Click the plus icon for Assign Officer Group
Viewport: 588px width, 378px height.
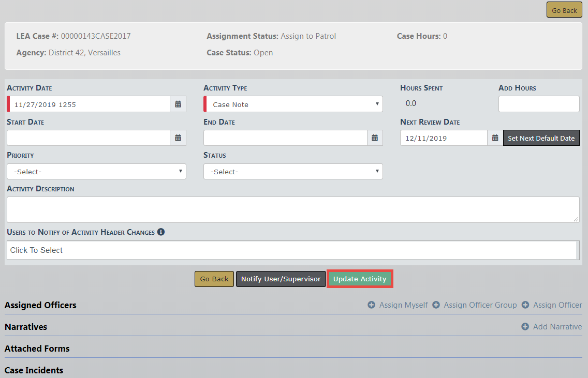[436, 305]
